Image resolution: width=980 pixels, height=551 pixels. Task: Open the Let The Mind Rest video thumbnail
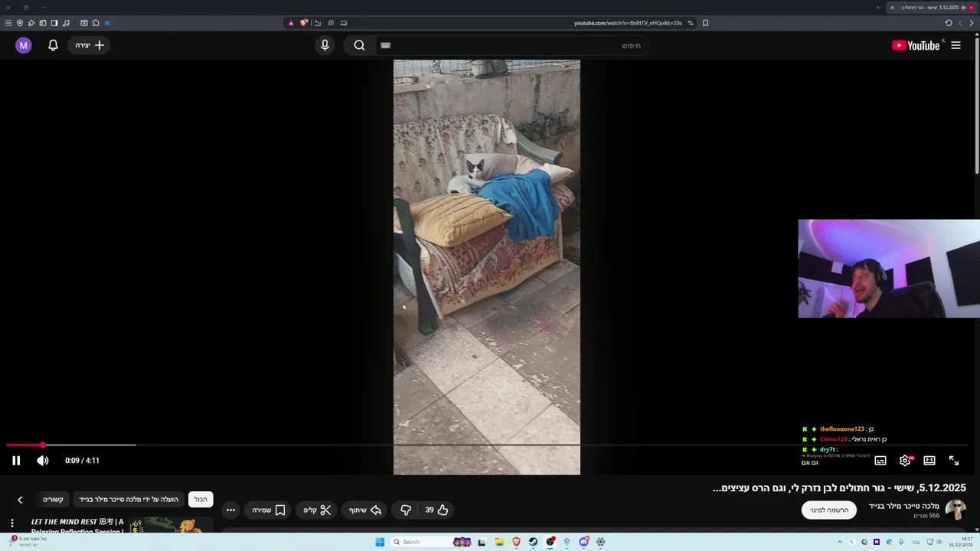click(171, 526)
